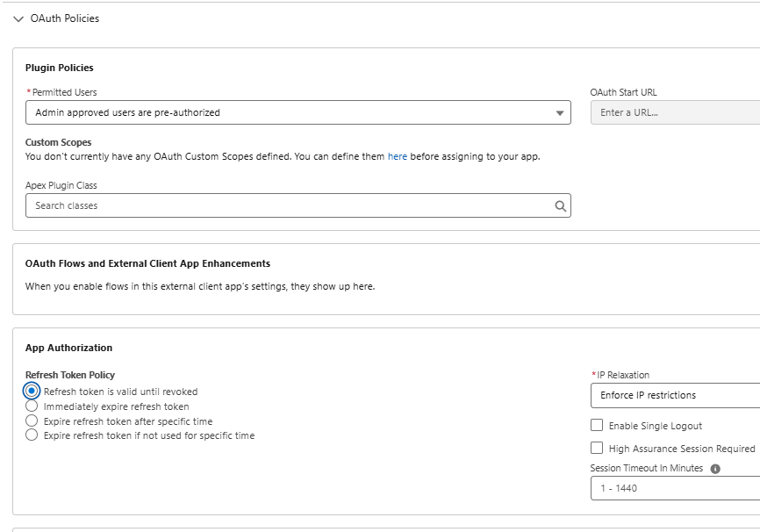Click the App Authorization heading
Image resolution: width=760 pixels, height=532 pixels.
tap(68, 348)
